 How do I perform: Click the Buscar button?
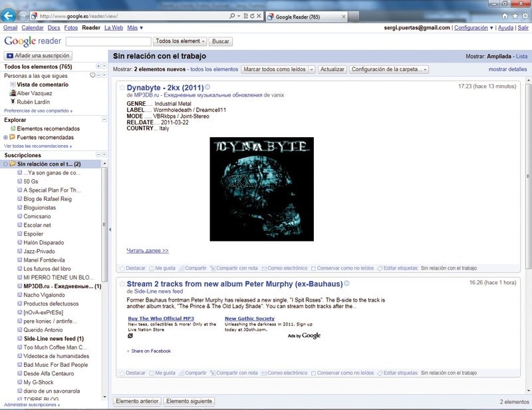(221, 41)
